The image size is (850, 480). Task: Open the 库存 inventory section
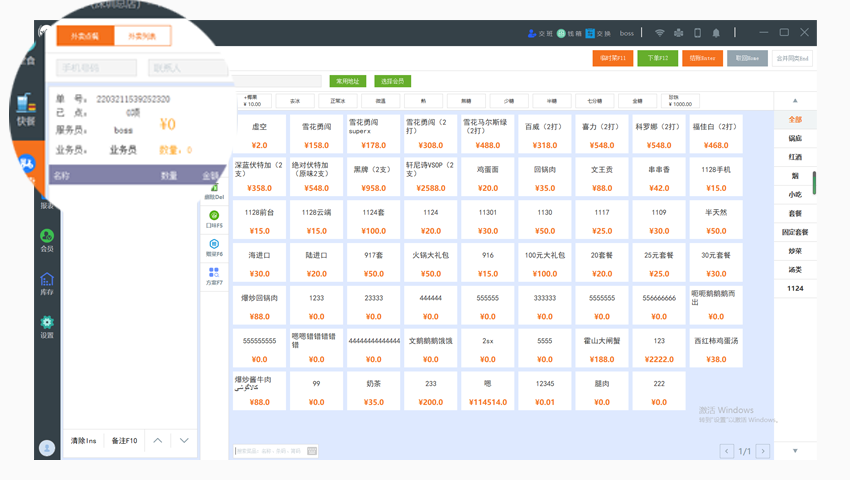pos(47,284)
